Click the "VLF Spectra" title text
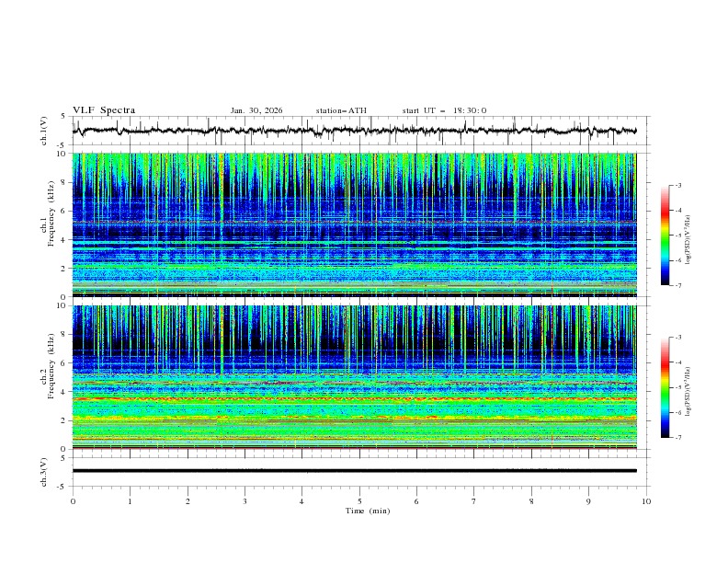Image resolution: width=728 pixels, height=563 pixels. click(104, 110)
